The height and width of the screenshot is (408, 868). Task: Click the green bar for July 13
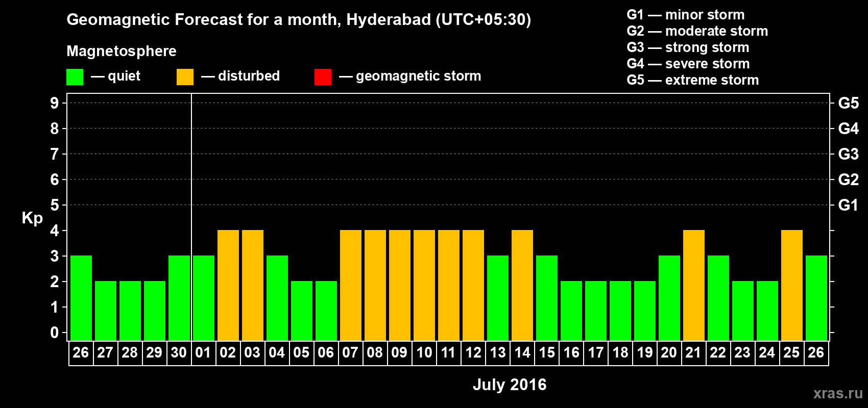pos(498,298)
